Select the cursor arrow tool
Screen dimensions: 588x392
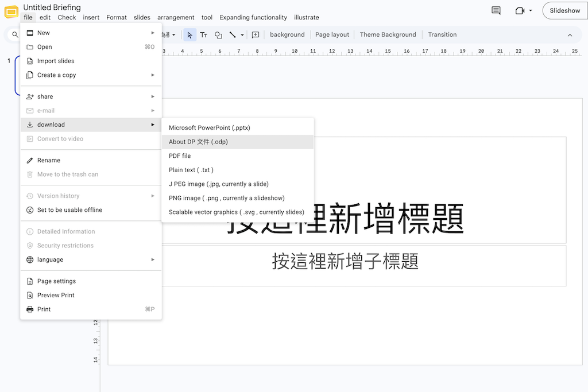(189, 35)
